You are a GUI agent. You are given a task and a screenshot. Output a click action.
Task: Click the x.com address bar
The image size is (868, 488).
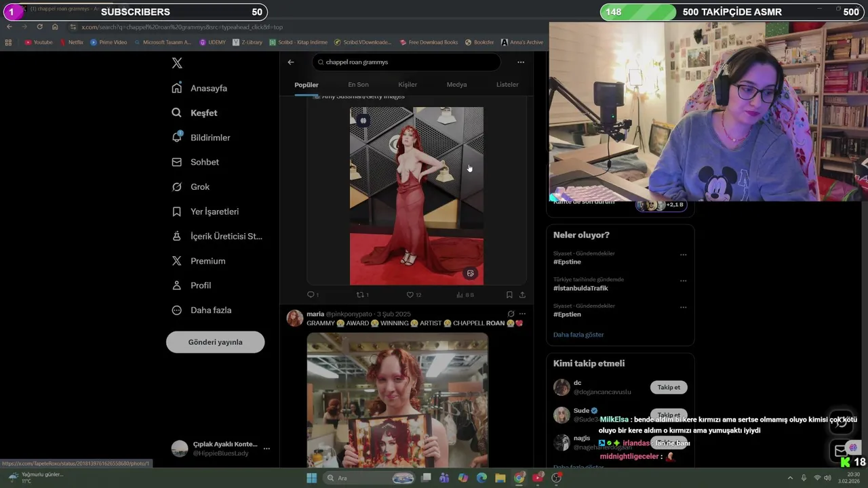305,27
